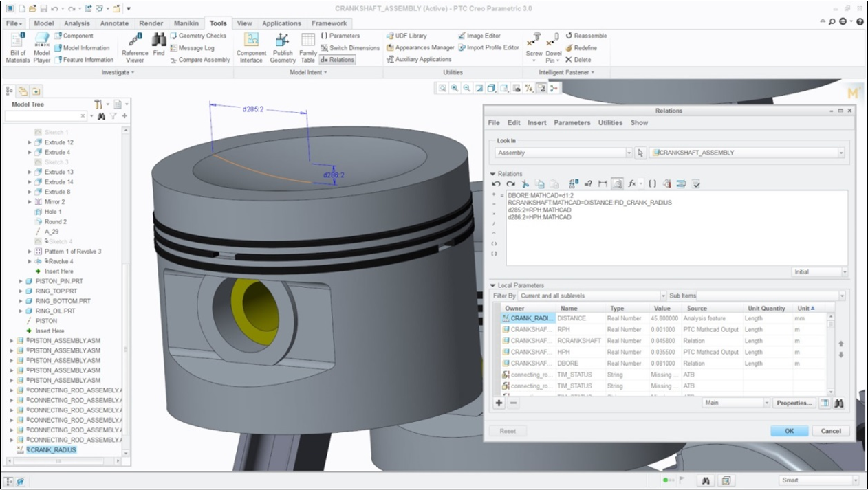Open CRANKSHAFT_ASSEMBLY model dropdown
Image resolution: width=868 pixels, height=490 pixels.
pyautogui.click(x=840, y=153)
